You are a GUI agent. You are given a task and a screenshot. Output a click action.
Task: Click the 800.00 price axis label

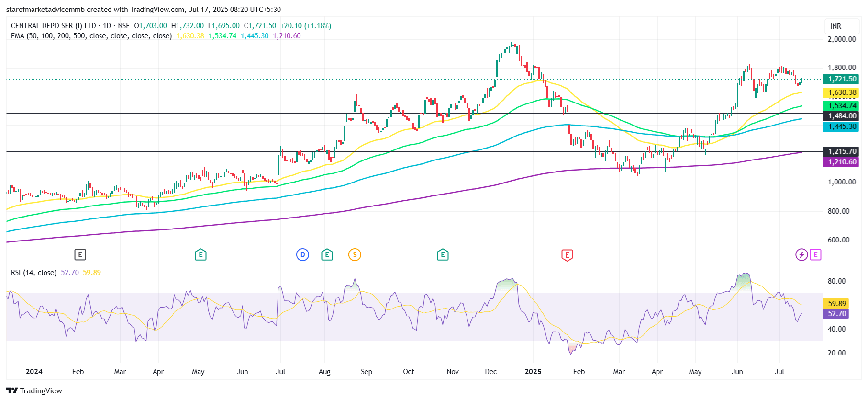pyautogui.click(x=838, y=211)
